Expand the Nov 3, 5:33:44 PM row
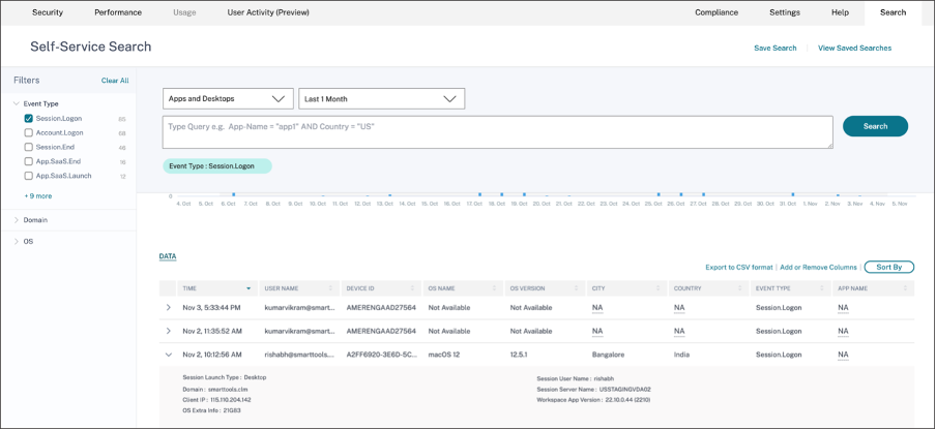The height and width of the screenshot is (430, 936). point(169,307)
